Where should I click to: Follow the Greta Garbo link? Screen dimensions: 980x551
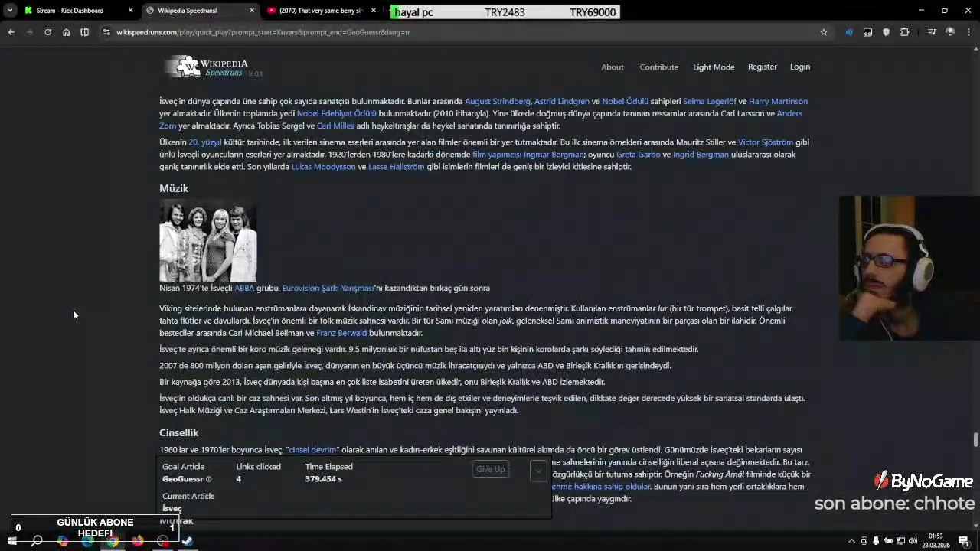(639, 154)
